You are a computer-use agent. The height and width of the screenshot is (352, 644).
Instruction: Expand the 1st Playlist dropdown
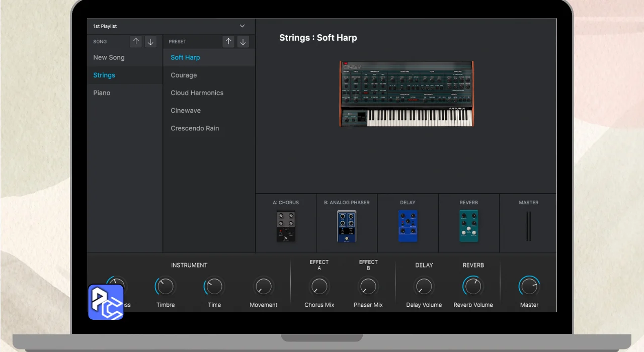click(242, 26)
